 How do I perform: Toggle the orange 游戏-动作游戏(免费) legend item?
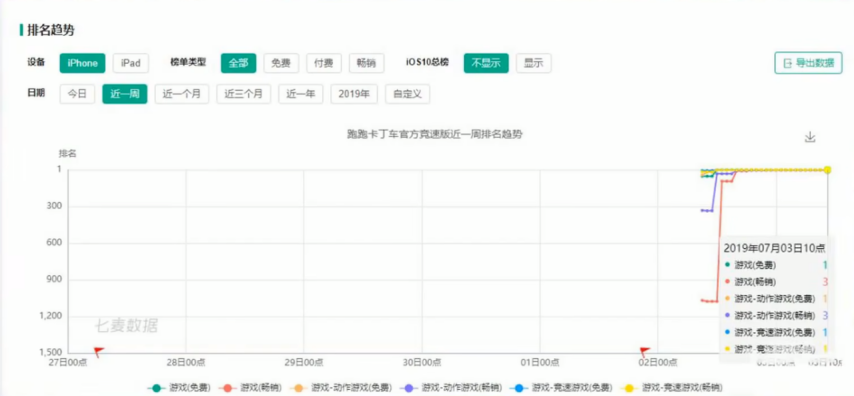coord(341,388)
